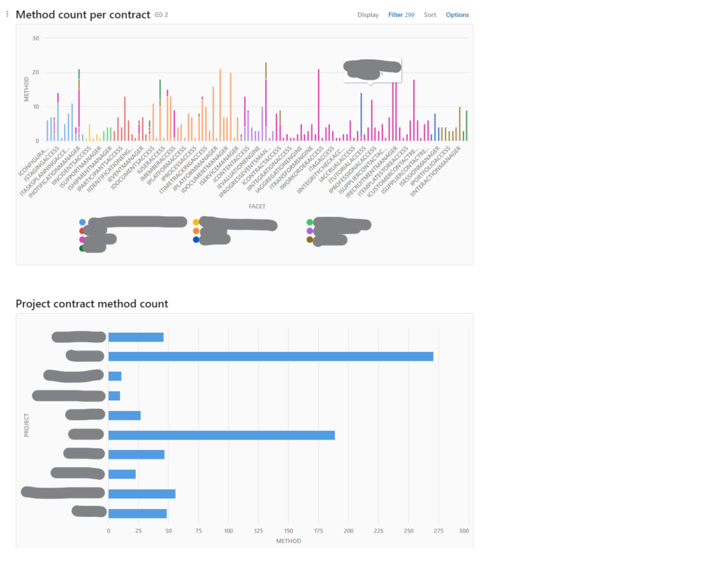Click the dark green legend dot
The image size is (728, 581).
tap(82, 248)
